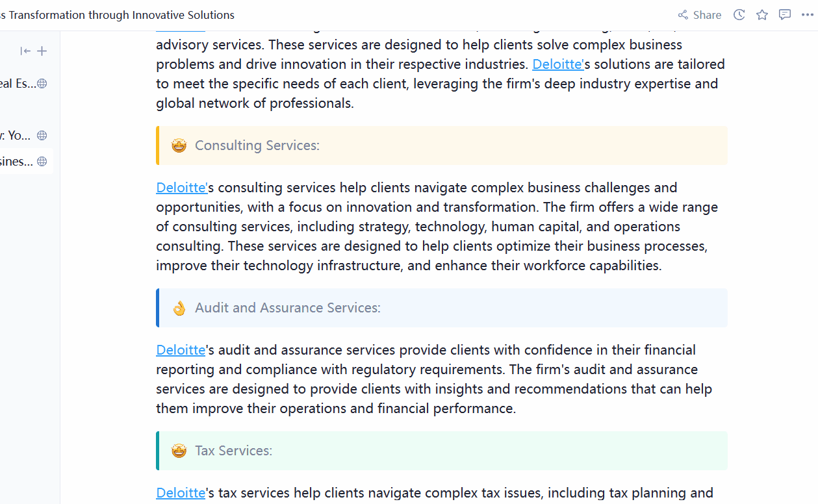Click the star-eyes emoji on Tax Services callout
Viewport: 818px width, 504px height.
tap(179, 451)
